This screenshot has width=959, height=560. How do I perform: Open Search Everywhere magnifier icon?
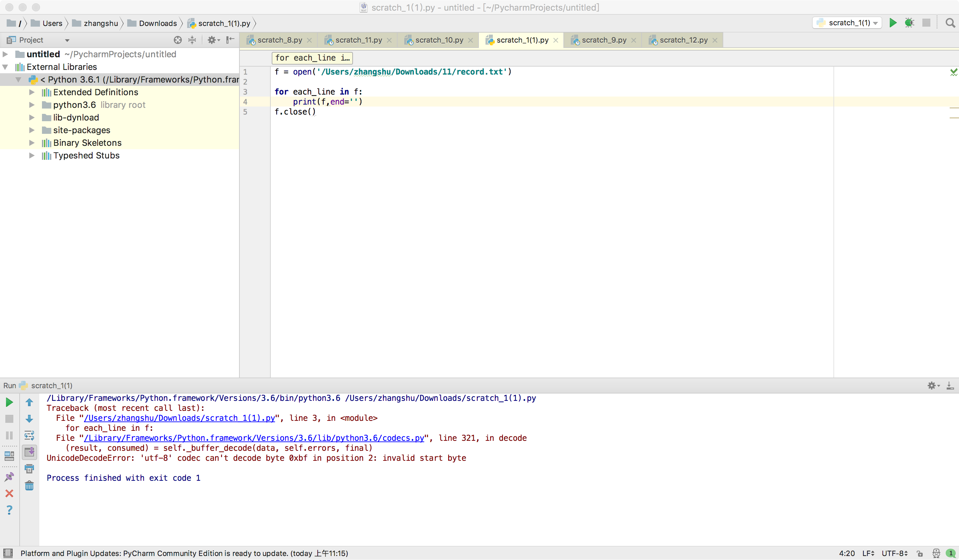(950, 23)
